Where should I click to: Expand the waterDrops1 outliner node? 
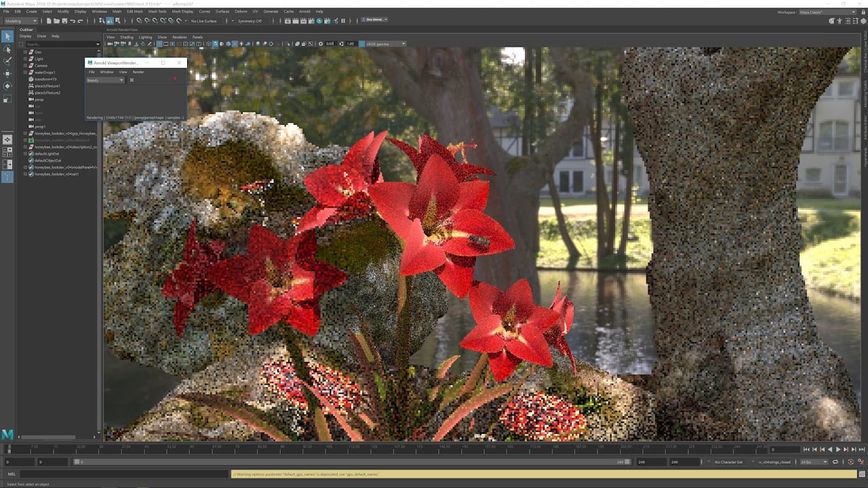(x=25, y=73)
